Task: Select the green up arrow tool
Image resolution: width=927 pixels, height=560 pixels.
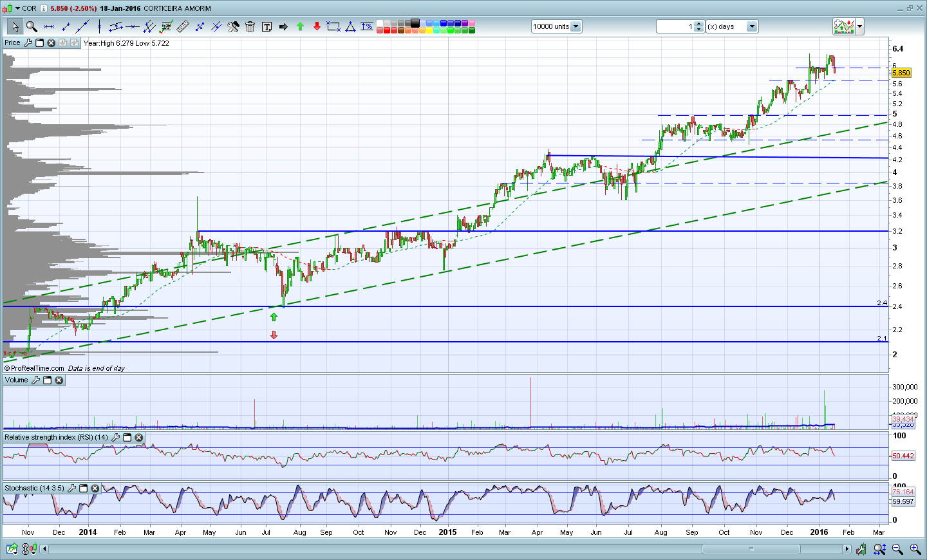Action: (x=300, y=26)
